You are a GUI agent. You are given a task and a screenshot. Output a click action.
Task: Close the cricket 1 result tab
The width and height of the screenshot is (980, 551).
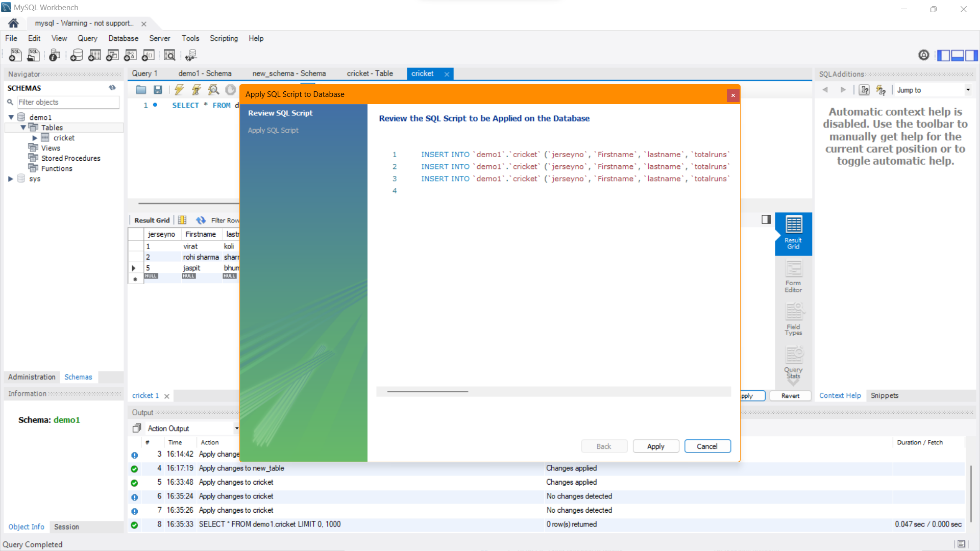(x=167, y=396)
